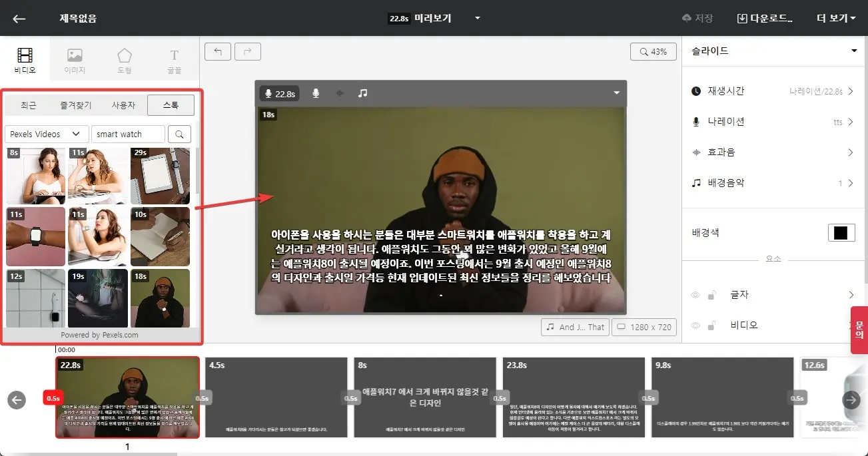Open the black 배경색 color swatch
The height and width of the screenshot is (456, 868).
click(x=841, y=233)
